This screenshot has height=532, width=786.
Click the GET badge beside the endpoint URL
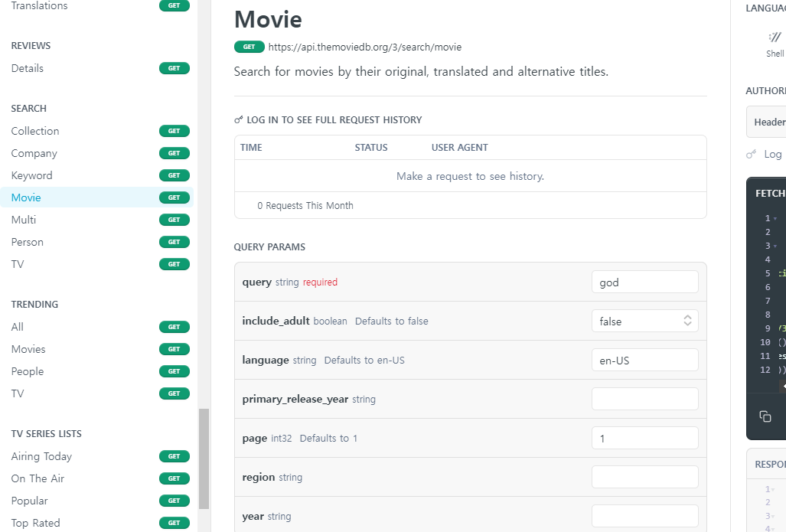[249, 47]
